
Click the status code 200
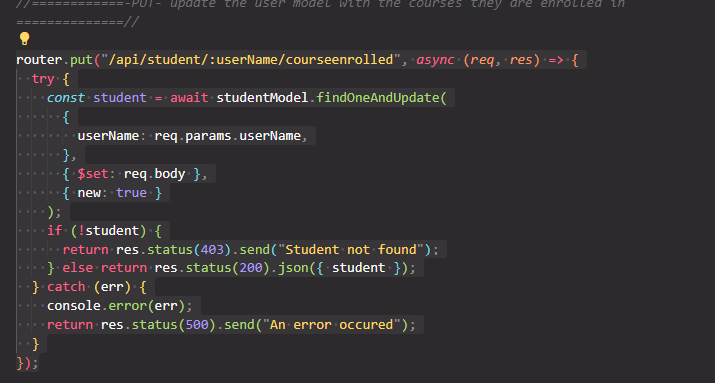[x=251, y=268]
